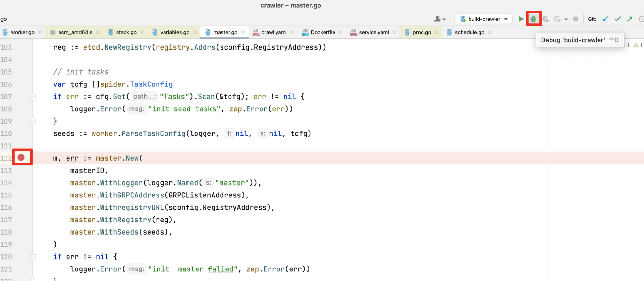Expand the profiler run options arrow
Viewport: 644px width, 281px height.
pyautogui.click(x=566, y=19)
